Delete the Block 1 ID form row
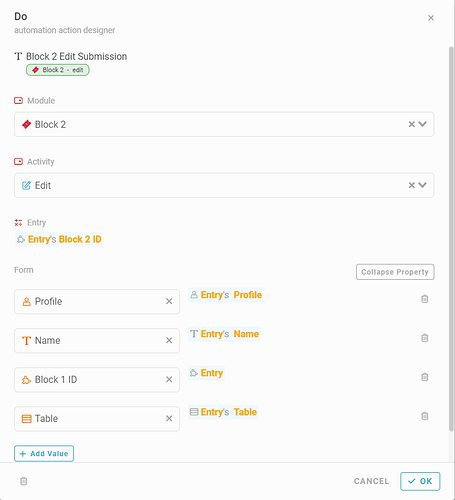455x500 pixels. pyautogui.click(x=424, y=377)
